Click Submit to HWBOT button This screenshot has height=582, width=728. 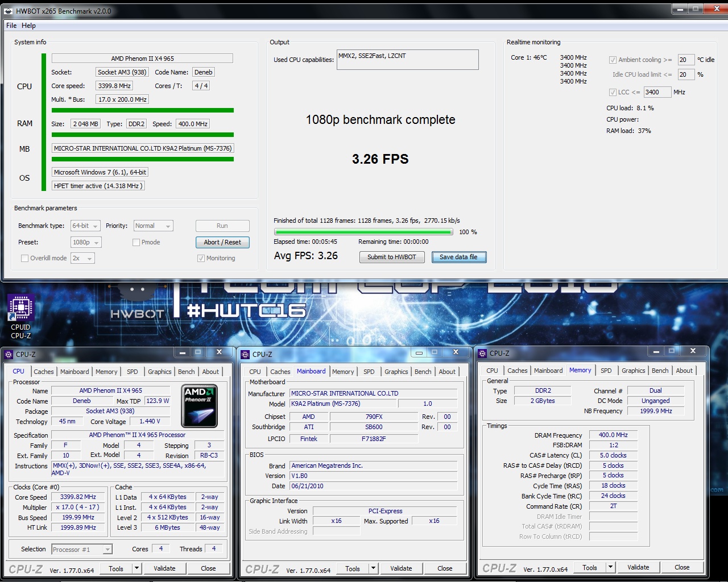pyautogui.click(x=392, y=257)
